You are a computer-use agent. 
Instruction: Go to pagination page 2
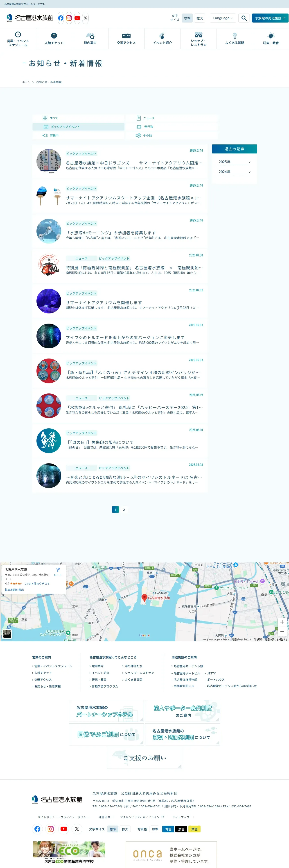coord(124,509)
